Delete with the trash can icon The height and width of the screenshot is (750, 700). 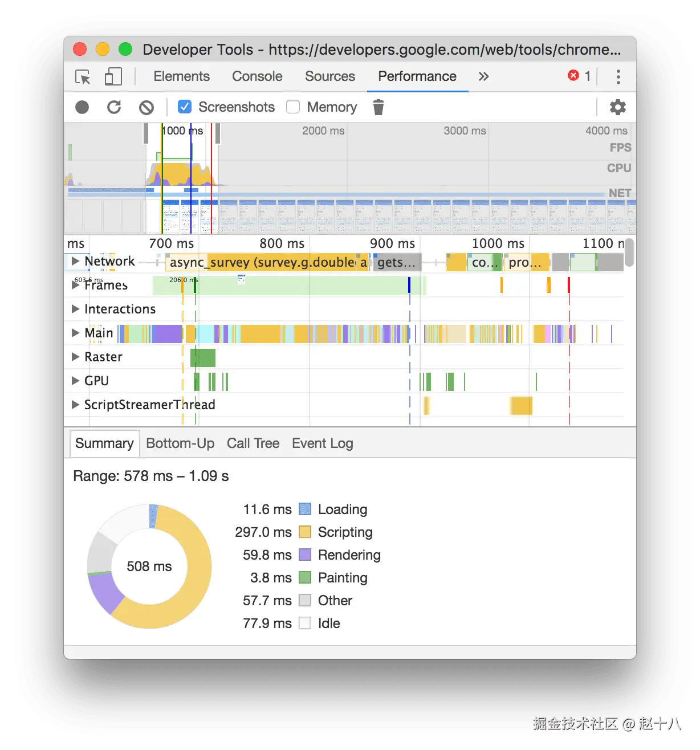[379, 107]
